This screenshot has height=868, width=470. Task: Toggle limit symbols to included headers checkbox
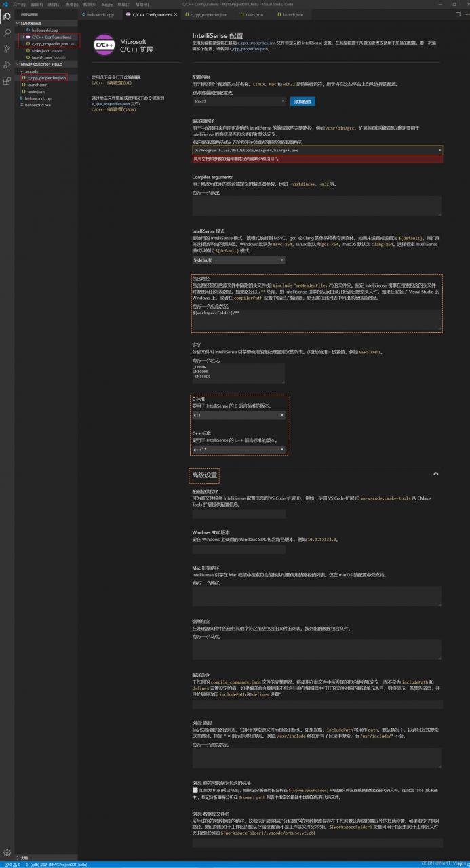coord(195,790)
